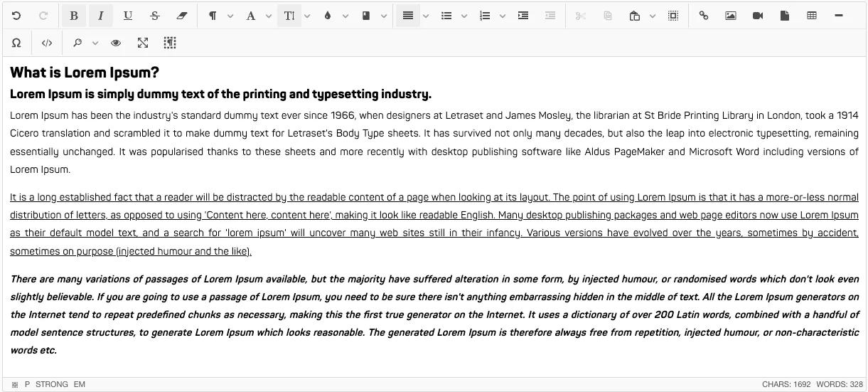This screenshot has width=868, height=392.
Task: Click the italic paragraph starting 'There are many variations'
Action: [x=434, y=314]
